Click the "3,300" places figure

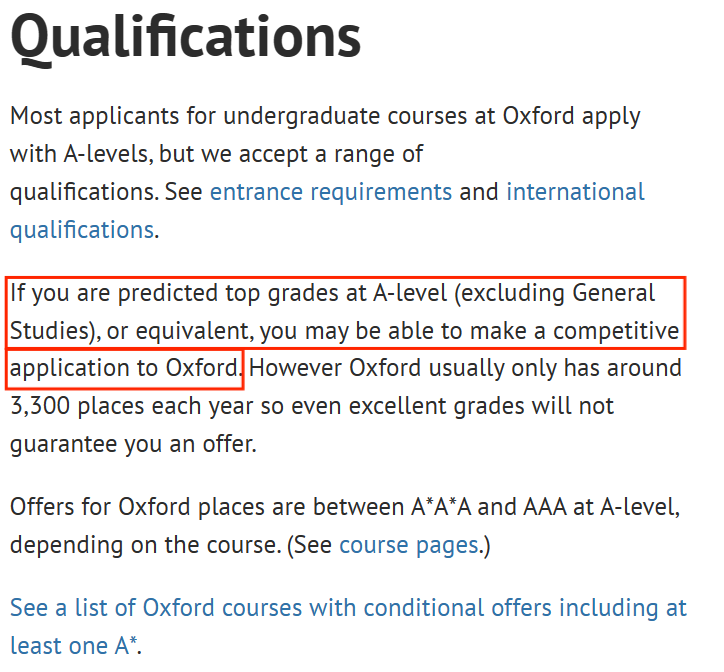40,406
